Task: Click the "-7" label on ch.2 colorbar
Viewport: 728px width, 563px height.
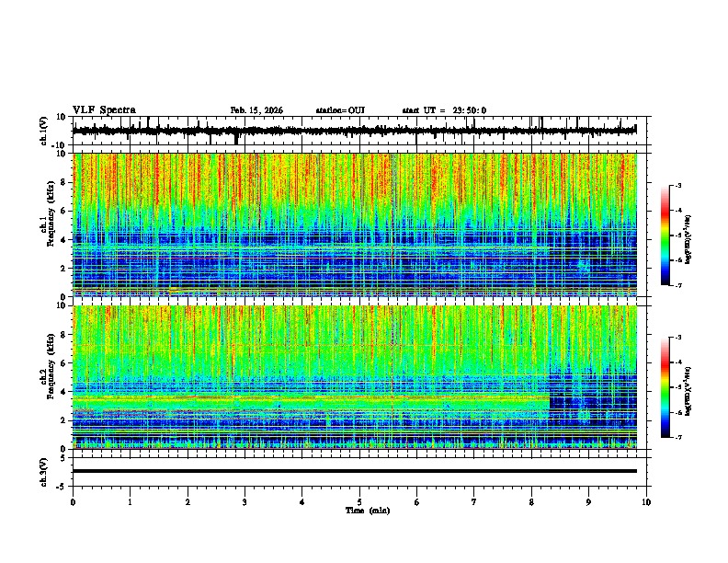Action: (x=677, y=437)
